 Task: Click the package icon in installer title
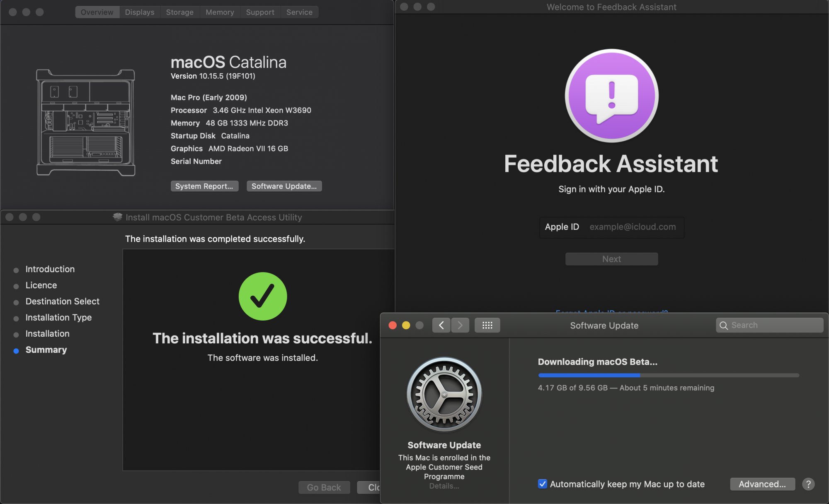pos(118,217)
